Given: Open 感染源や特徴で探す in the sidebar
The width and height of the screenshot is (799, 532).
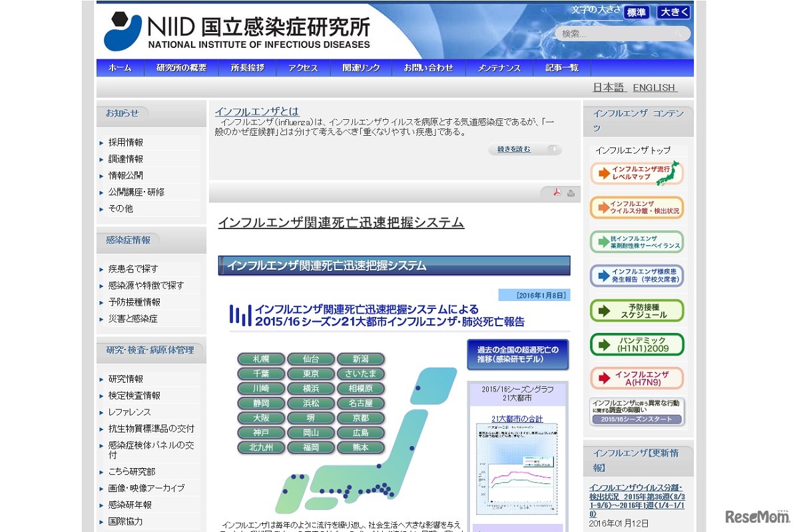Looking at the screenshot, I should coord(146,286).
